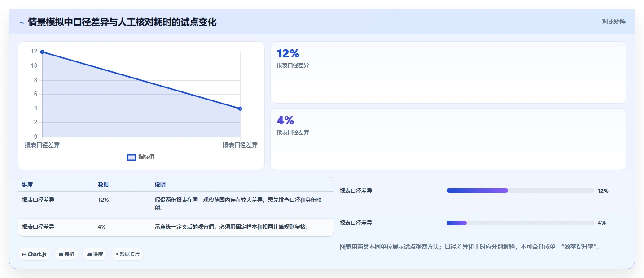Click the y-axis tick label 10
Viewport: 644px width, 278px height.
(34, 66)
